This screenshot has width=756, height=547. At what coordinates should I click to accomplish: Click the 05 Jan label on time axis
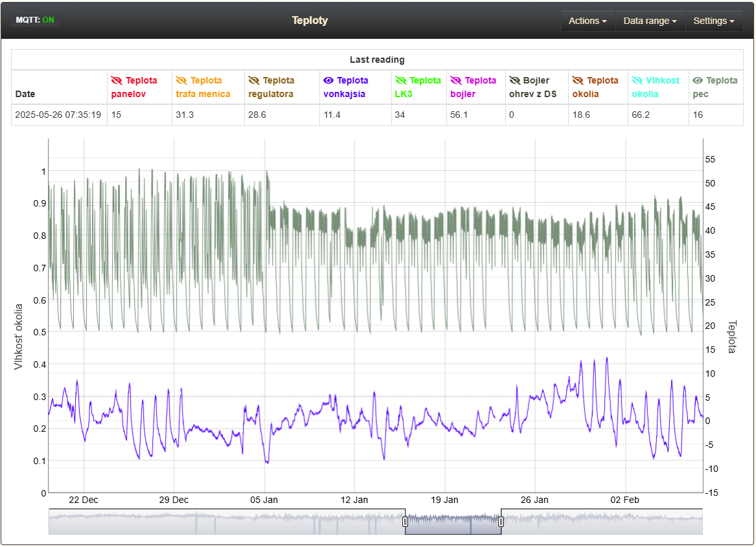click(x=264, y=500)
